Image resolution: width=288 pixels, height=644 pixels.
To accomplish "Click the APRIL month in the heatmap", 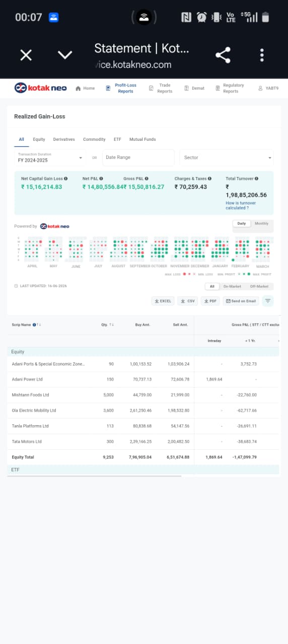I will 32,266.
